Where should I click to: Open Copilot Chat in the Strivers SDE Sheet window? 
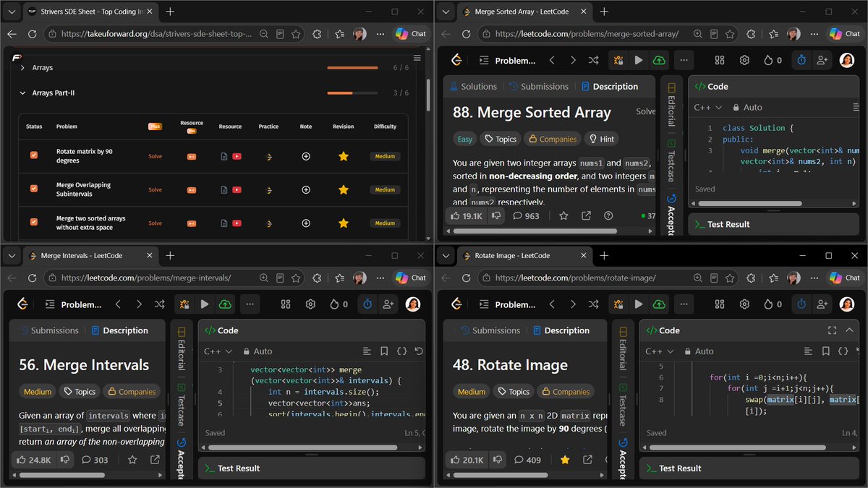(412, 34)
